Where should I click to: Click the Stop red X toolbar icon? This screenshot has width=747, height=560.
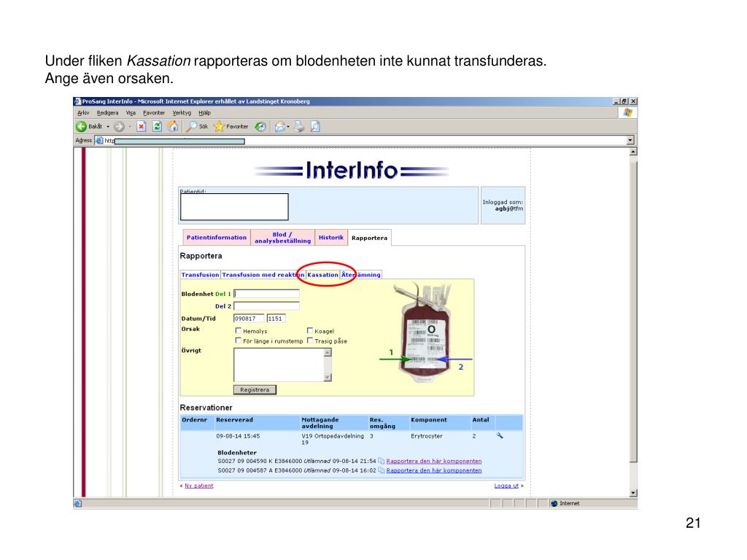[141, 126]
